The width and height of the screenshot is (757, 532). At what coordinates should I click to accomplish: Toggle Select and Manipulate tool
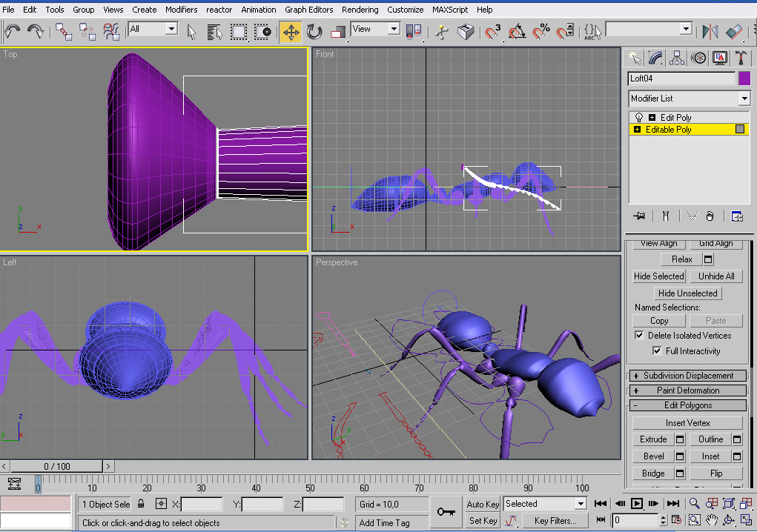(x=441, y=32)
